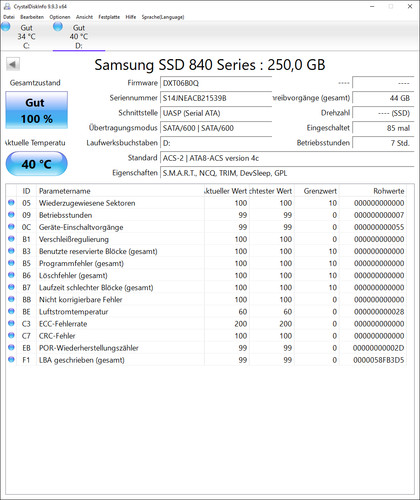The width and height of the screenshot is (420, 500).
Task: Click the Laufwerksbuchstaben field D:
Action: coord(216,143)
